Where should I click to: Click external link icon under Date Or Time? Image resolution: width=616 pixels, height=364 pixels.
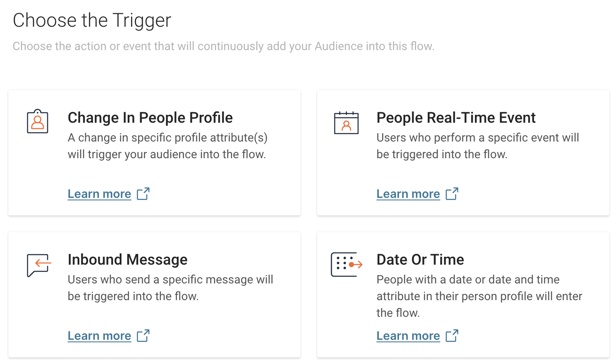point(452,336)
